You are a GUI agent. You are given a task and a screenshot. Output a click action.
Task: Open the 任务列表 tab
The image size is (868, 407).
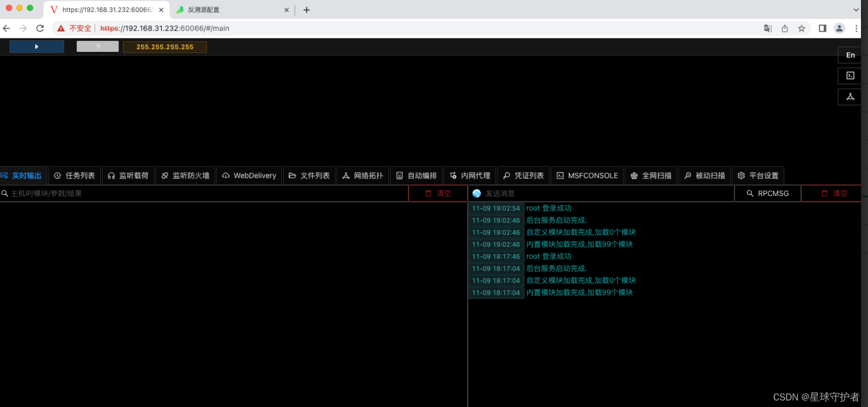pyautogui.click(x=75, y=176)
